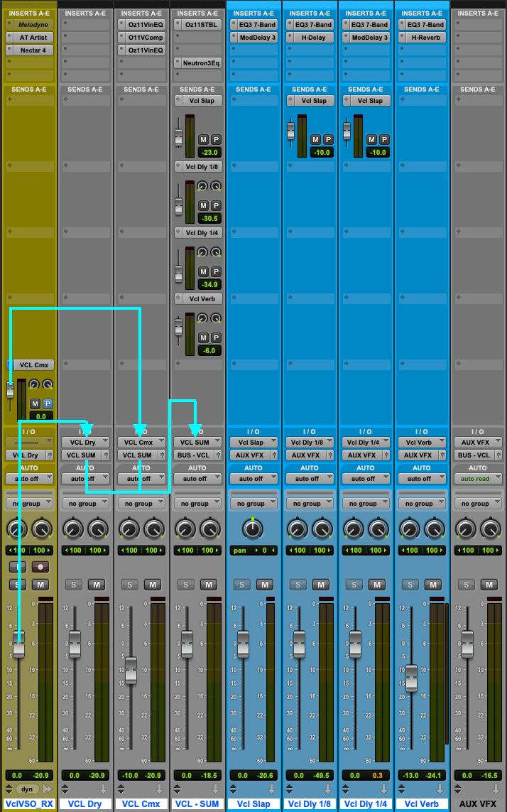Open the Melodyne insert on VclVSO_RX
Image resolution: width=507 pixels, height=812 pixels.
click(x=33, y=24)
